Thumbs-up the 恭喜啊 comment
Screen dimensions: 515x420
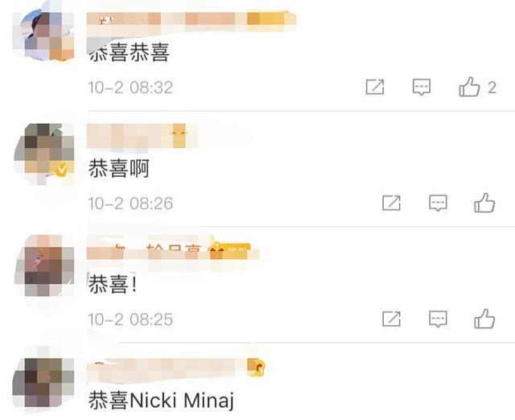pos(484,203)
